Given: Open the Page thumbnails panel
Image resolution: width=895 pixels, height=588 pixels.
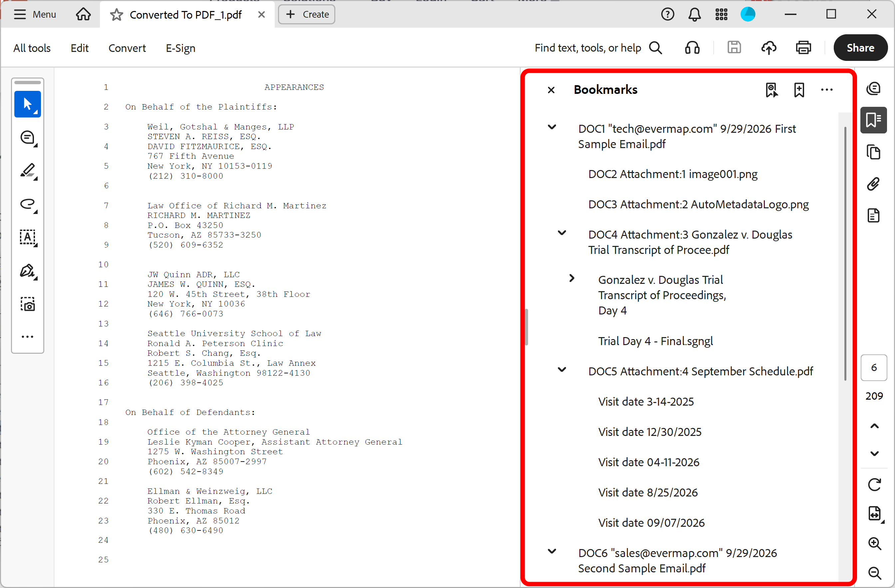Looking at the screenshot, I should (x=874, y=152).
